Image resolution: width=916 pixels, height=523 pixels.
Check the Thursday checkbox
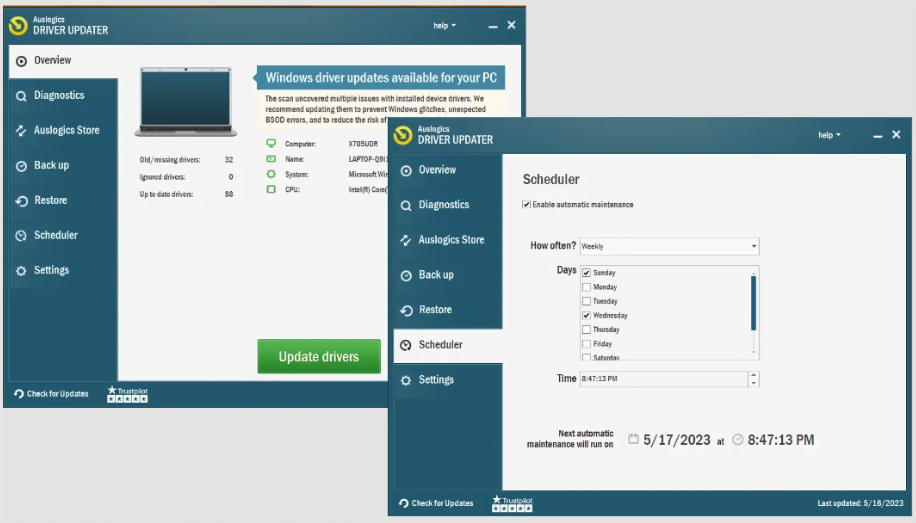point(587,330)
